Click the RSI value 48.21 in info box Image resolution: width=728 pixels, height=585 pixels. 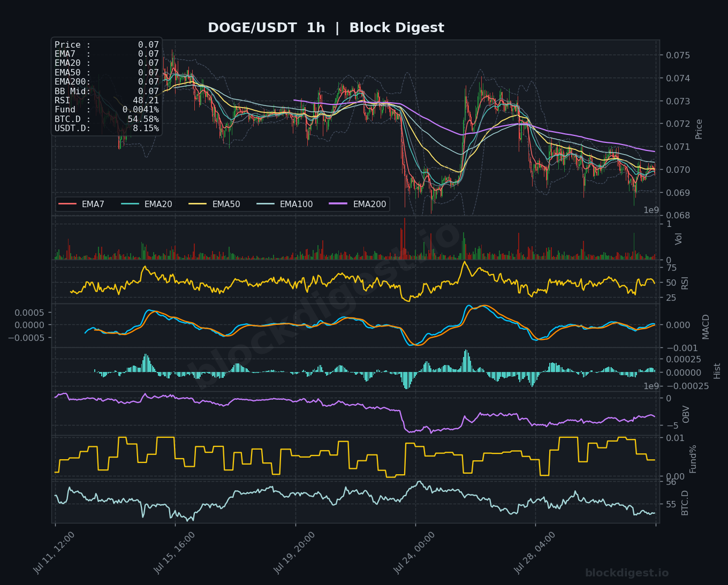coord(146,101)
